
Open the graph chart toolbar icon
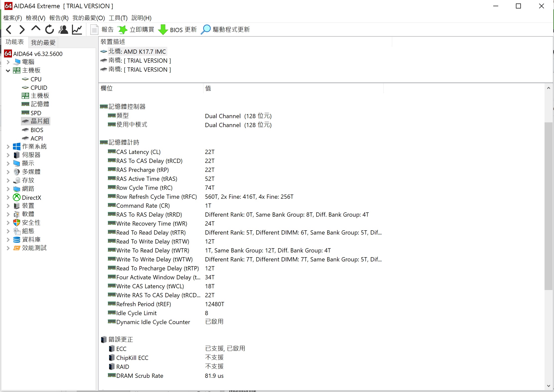tap(77, 30)
